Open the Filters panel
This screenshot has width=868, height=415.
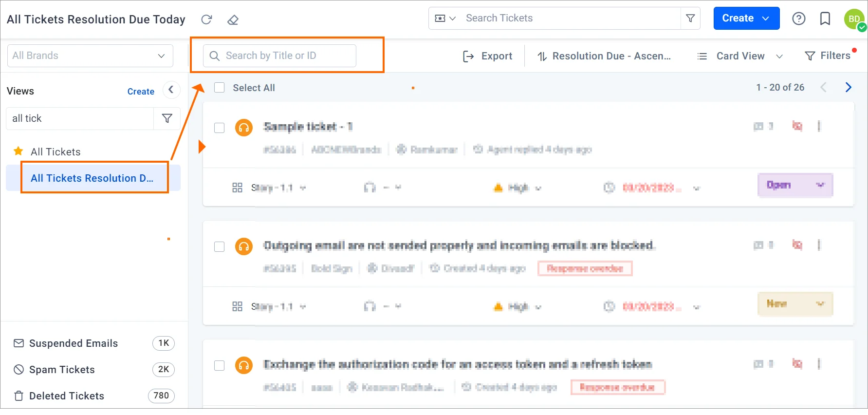tap(828, 56)
